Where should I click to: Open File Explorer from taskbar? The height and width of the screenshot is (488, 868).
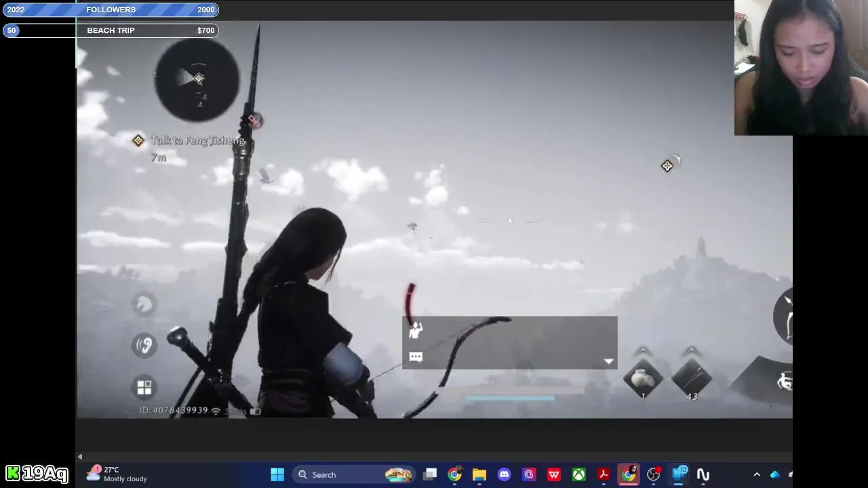[479, 474]
